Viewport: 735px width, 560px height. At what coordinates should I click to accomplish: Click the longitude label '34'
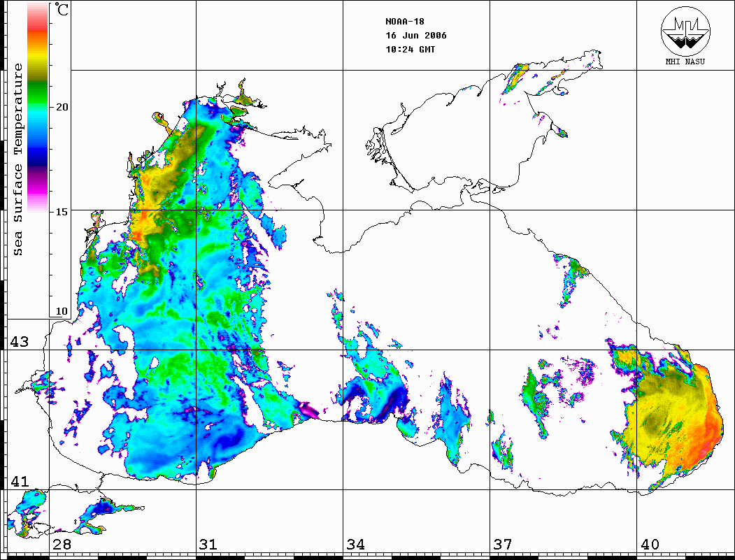click(x=356, y=545)
